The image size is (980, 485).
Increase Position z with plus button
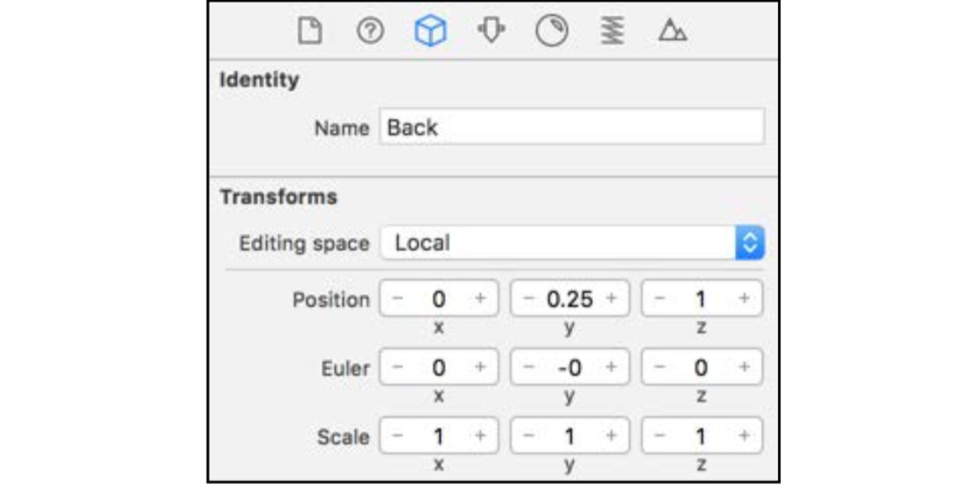(744, 299)
